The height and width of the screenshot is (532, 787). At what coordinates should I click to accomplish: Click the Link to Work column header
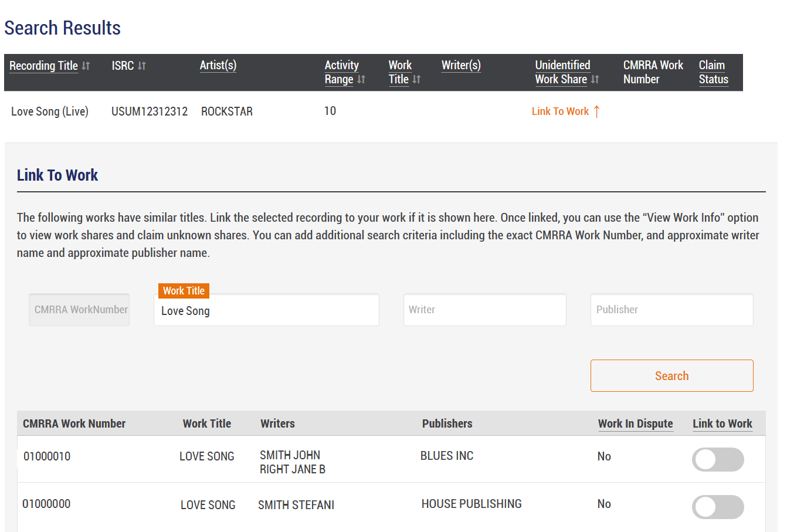pos(722,423)
